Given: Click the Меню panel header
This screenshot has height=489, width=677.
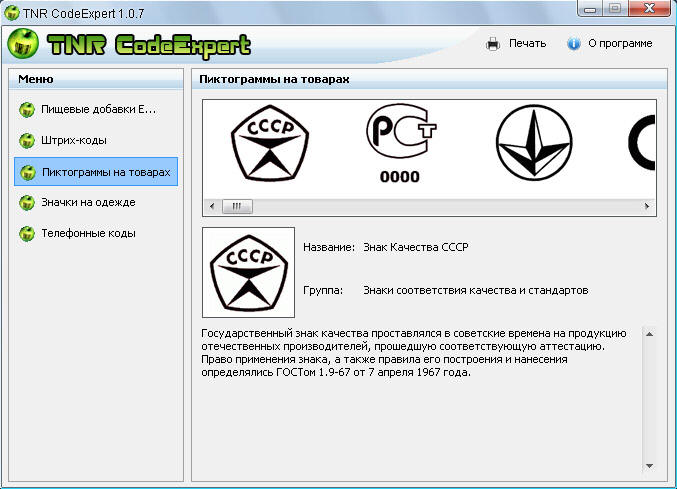Looking at the screenshot, I should (96, 79).
